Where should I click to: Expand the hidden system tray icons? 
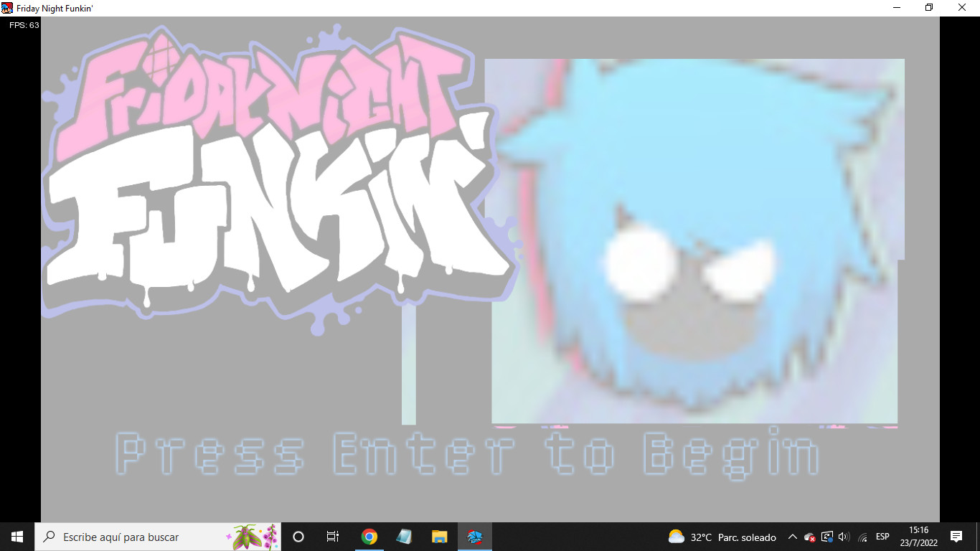tap(792, 537)
